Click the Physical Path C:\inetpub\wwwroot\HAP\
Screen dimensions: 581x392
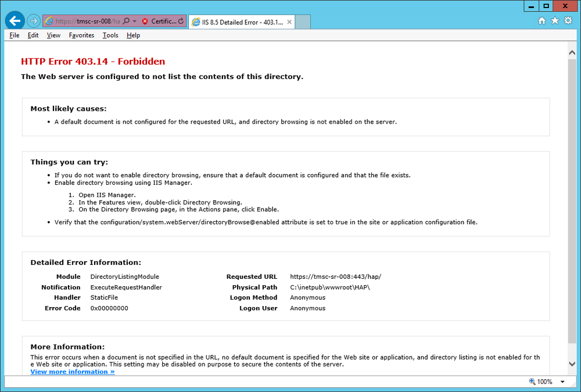click(330, 287)
